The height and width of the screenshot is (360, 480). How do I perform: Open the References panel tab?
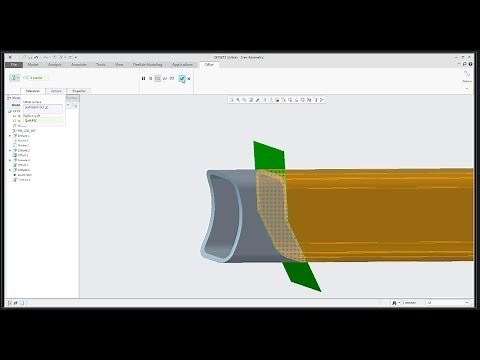(x=33, y=91)
